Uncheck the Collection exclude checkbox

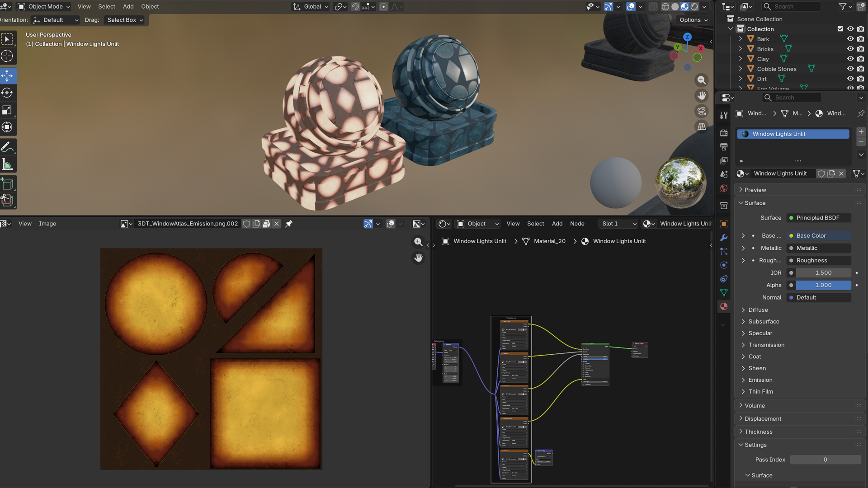(840, 29)
